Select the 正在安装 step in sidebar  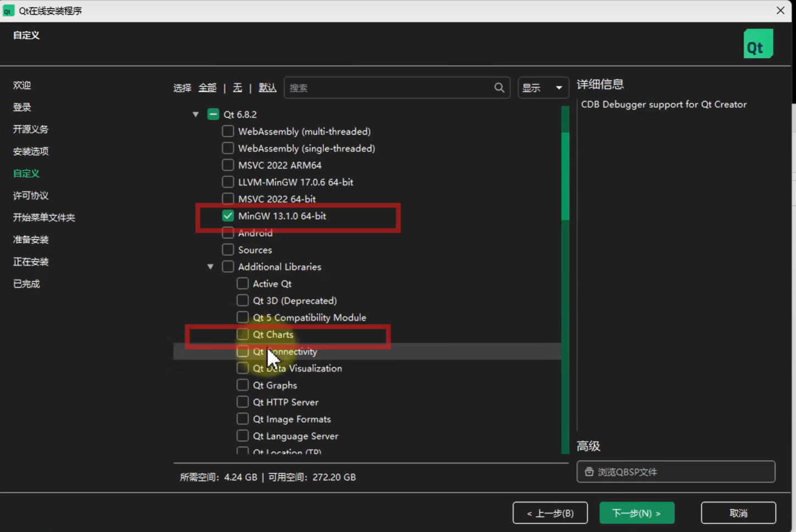31,261
